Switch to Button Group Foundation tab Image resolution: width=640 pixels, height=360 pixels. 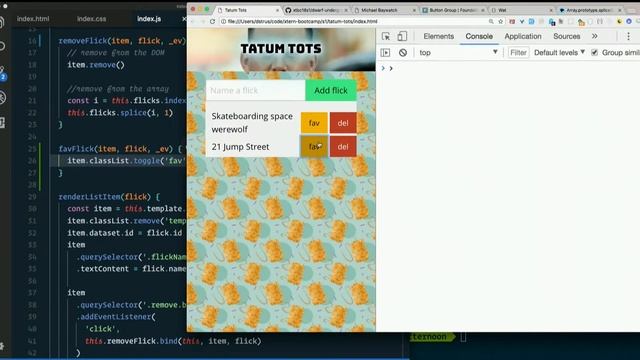tap(453, 10)
